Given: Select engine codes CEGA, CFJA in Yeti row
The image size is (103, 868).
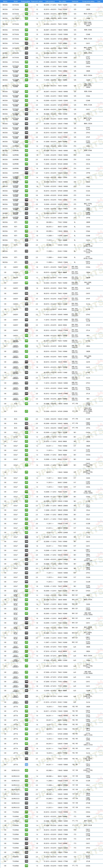Looking at the screenshot, I should pyautogui.click(x=88, y=262).
